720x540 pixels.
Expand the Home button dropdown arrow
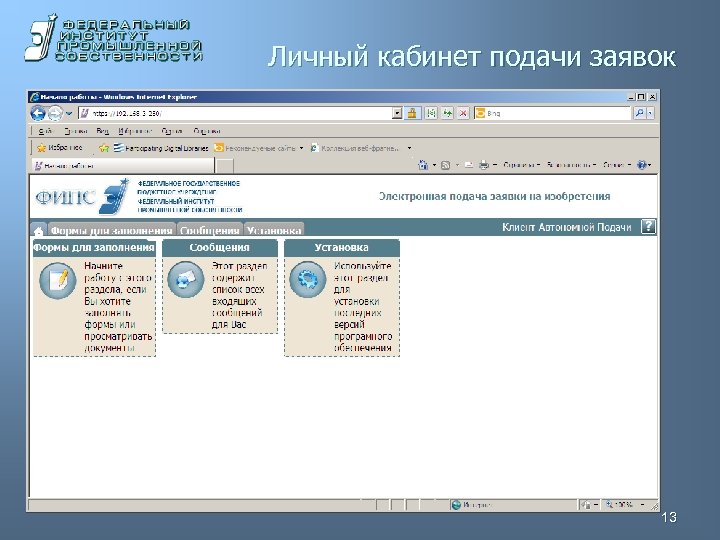434,165
